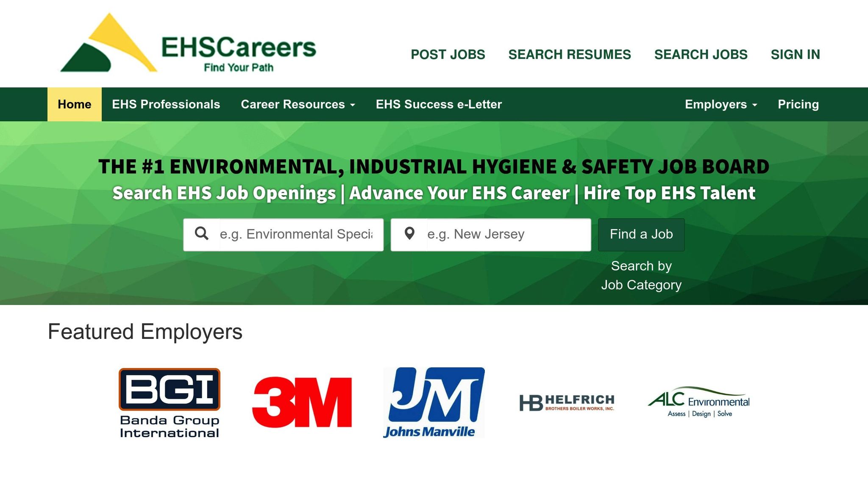
Task: Click the 3M employer logo
Action: click(302, 402)
